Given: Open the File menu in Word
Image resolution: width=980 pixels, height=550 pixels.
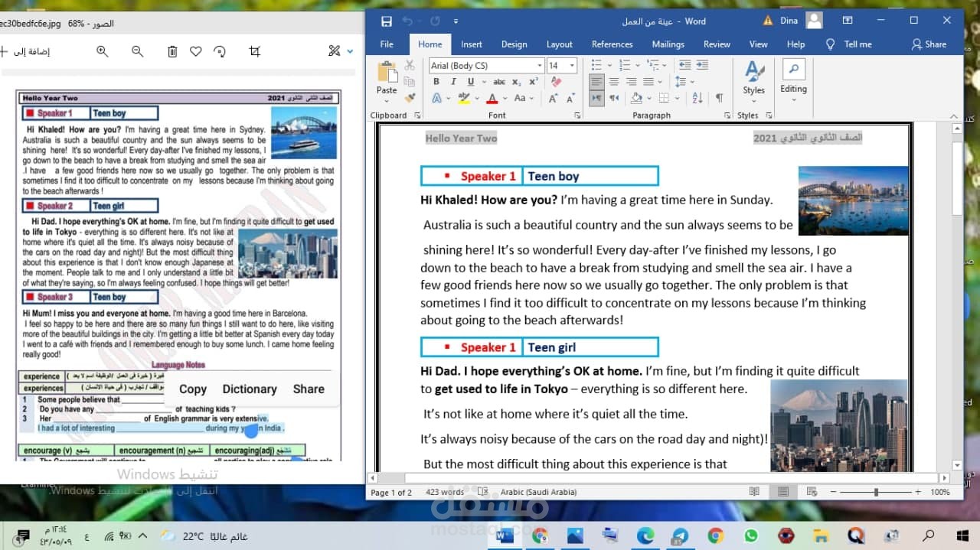Looking at the screenshot, I should (x=387, y=44).
